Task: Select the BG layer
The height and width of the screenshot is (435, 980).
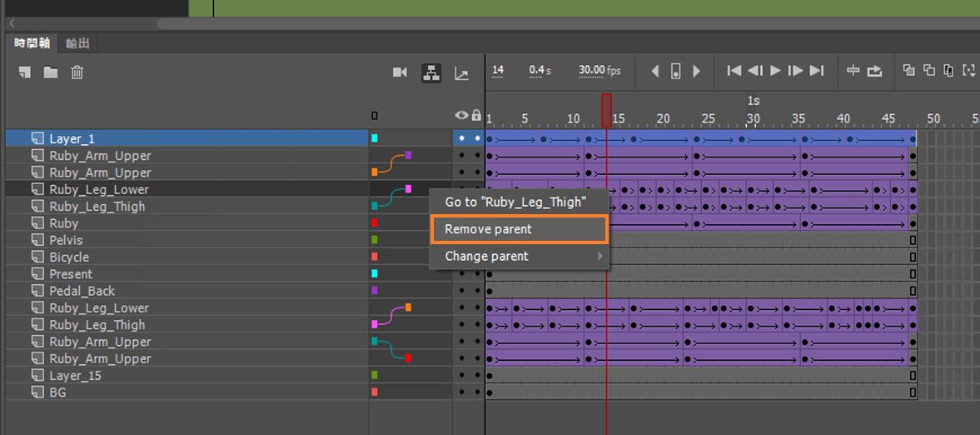Action: [187, 392]
